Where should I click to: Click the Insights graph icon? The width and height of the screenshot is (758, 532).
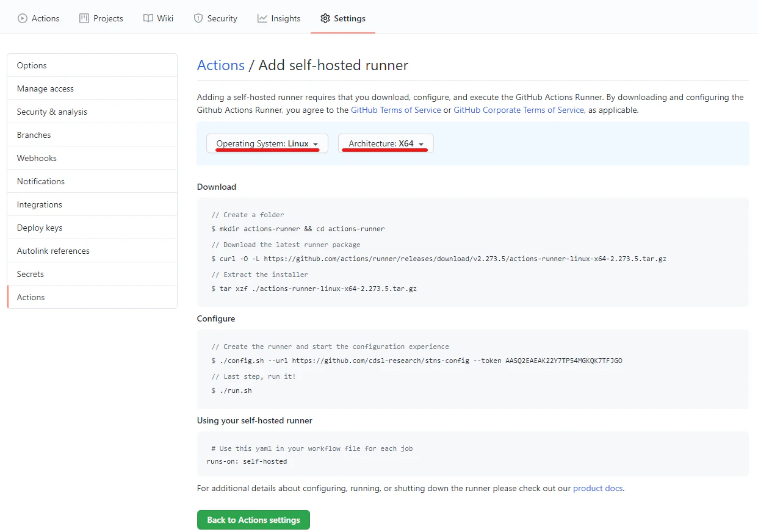pyautogui.click(x=262, y=18)
